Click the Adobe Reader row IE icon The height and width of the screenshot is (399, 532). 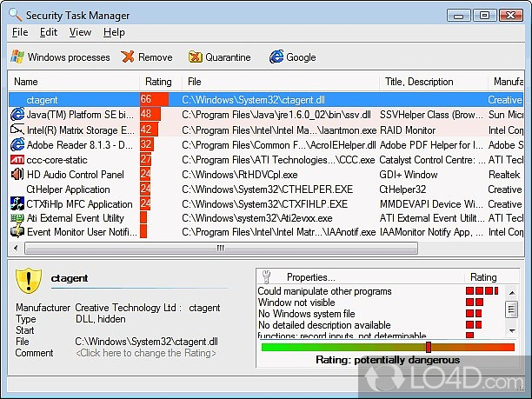(x=17, y=145)
